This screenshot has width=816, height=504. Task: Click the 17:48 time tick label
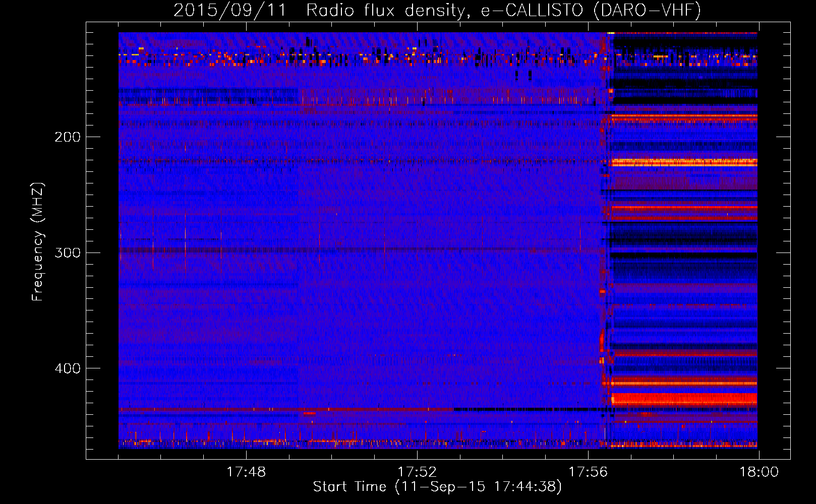246,472
